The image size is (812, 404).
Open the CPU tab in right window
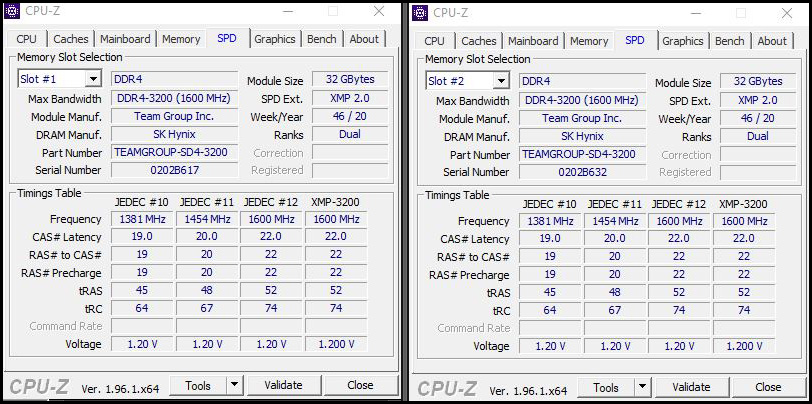[434, 41]
